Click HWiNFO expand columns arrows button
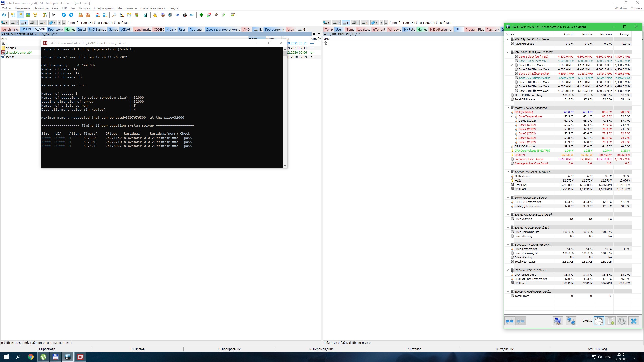The image size is (644, 362). pos(510,321)
